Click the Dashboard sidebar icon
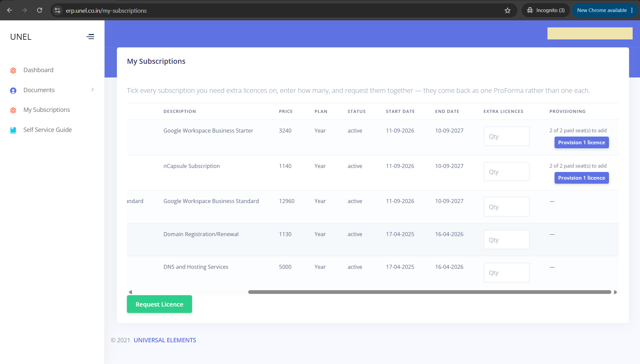Viewport: 640px width, 364px height. [13, 70]
